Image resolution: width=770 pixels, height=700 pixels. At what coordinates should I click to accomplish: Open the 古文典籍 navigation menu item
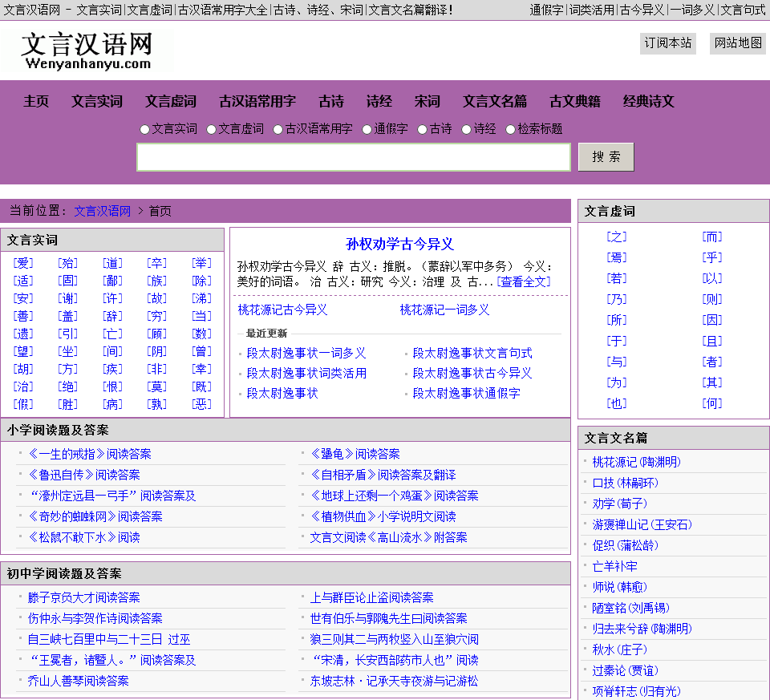coord(575,102)
